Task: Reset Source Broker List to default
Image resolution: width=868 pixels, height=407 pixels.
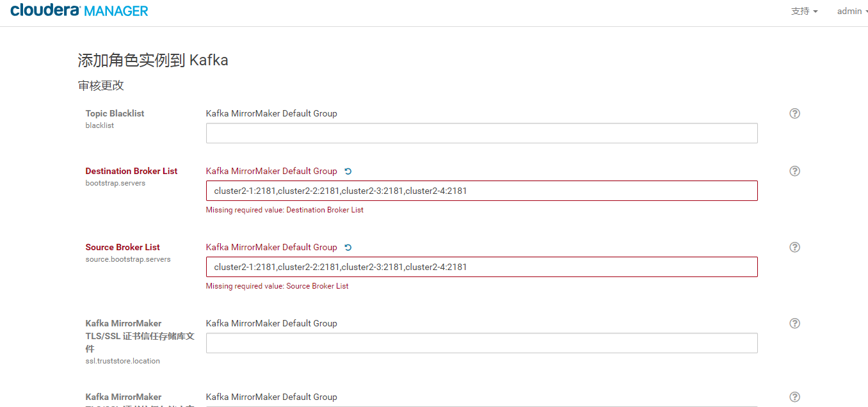Action: (x=348, y=247)
